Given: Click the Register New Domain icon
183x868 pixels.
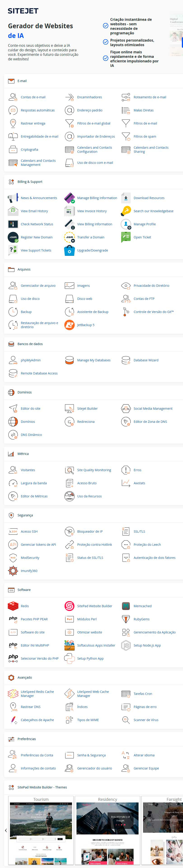Looking at the screenshot, I should pos(13,237).
